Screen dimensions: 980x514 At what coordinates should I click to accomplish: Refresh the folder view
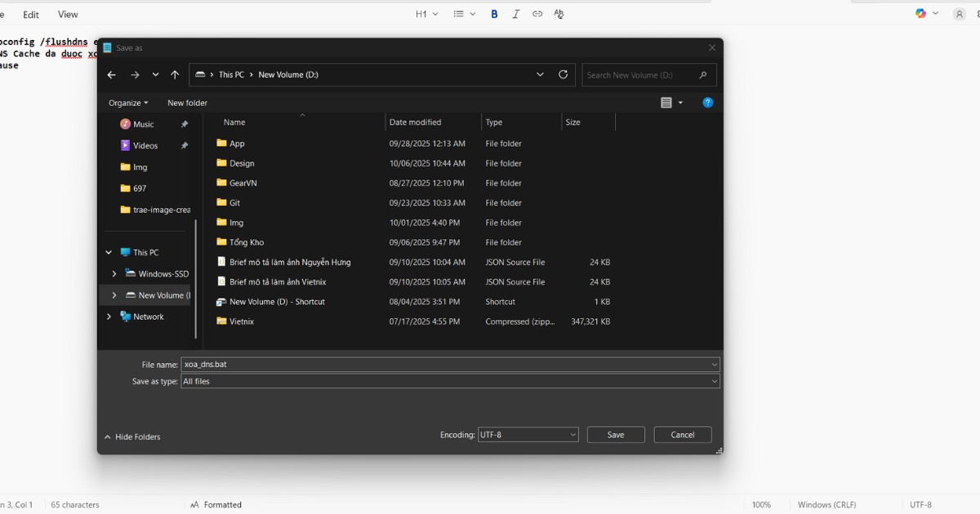563,74
